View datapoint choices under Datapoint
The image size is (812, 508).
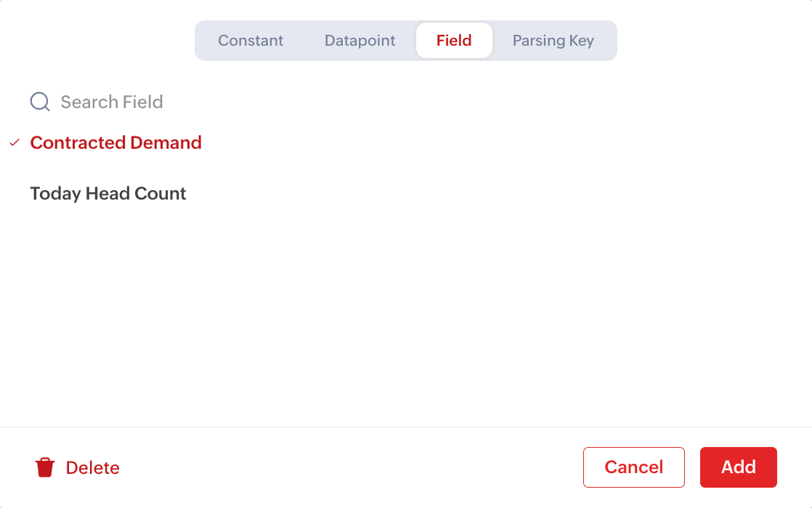click(x=360, y=41)
